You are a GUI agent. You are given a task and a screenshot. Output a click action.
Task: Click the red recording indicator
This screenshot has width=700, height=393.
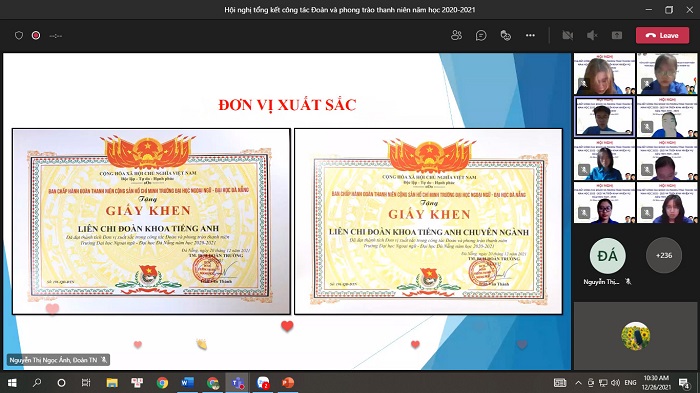coord(36,35)
